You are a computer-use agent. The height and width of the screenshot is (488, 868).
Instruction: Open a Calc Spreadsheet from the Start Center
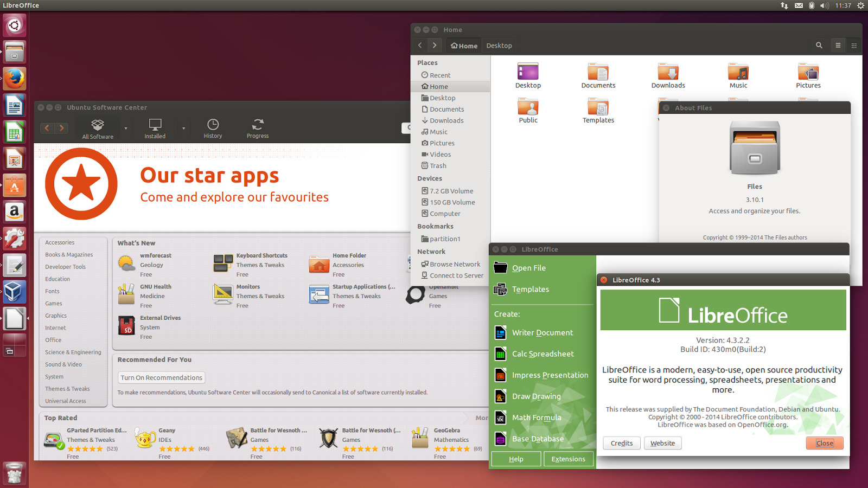542,354
